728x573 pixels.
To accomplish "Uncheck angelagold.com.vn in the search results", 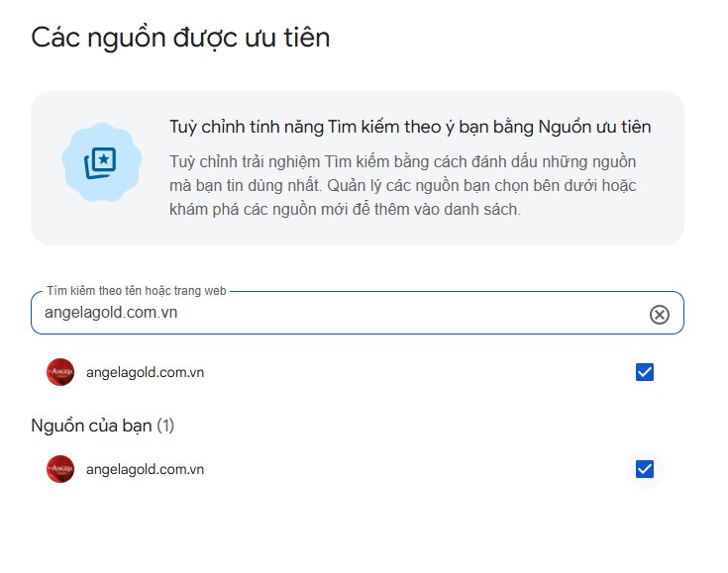I will click(x=645, y=372).
